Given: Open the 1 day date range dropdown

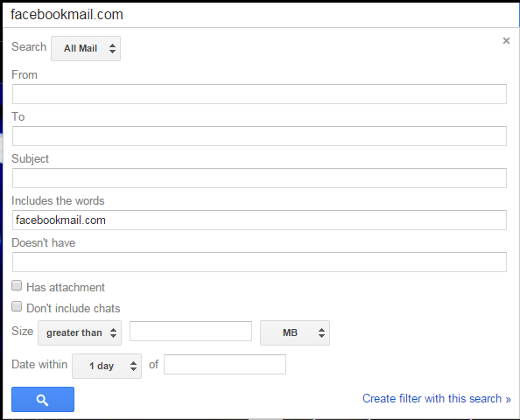Looking at the screenshot, I should (107, 367).
